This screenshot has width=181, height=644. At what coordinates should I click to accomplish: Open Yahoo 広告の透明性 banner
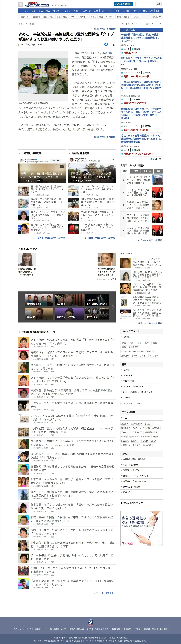click(141, 528)
